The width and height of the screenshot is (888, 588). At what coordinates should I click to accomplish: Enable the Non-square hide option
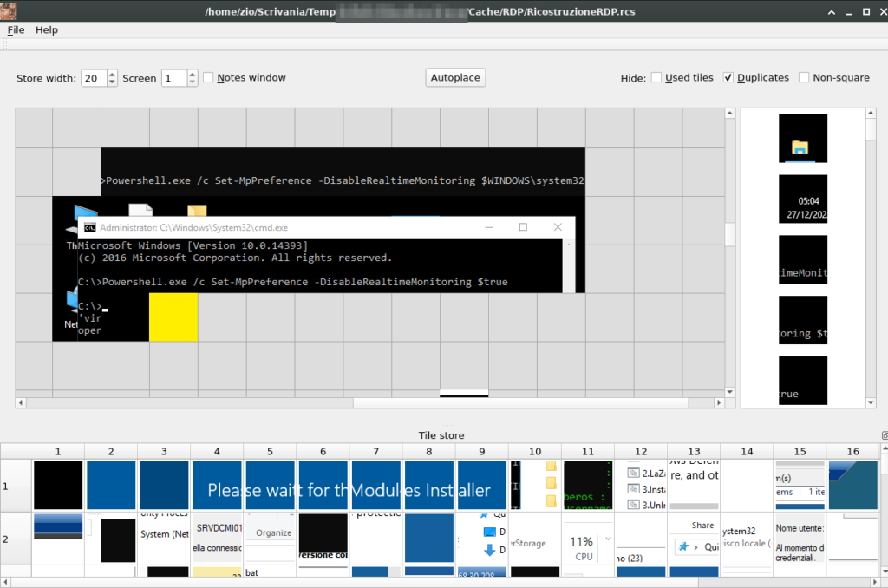[x=804, y=78]
